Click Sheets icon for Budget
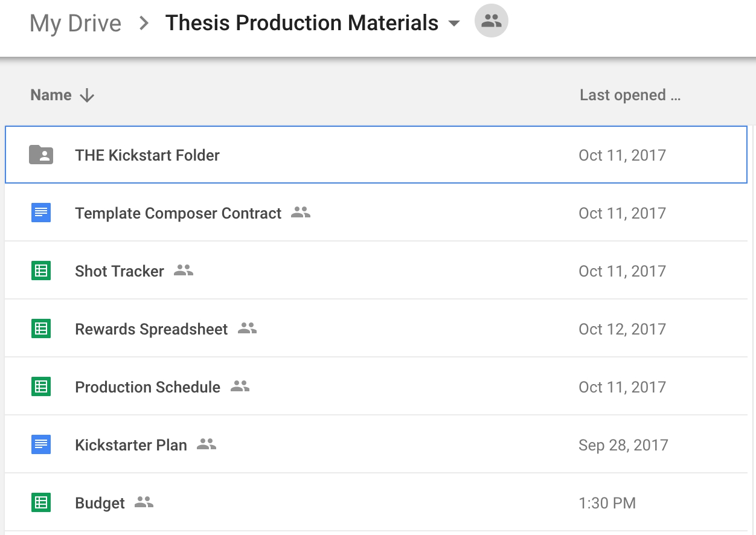The height and width of the screenshot is (535, 756). [x=41, y=502]
